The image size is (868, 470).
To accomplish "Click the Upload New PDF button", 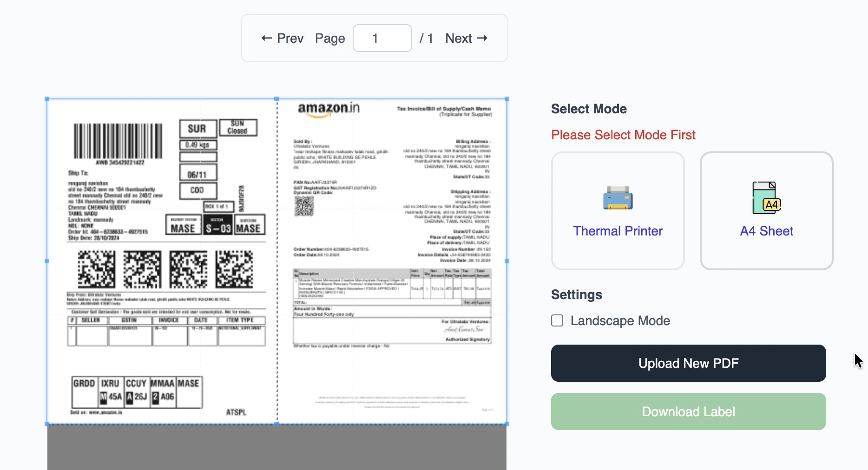I will pos(688,363).
